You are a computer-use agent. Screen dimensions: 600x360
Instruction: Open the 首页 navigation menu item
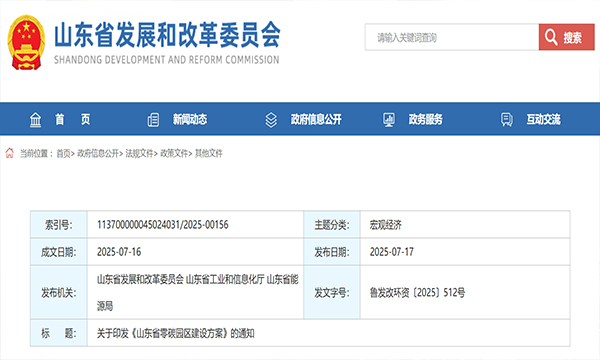point(73,119)
